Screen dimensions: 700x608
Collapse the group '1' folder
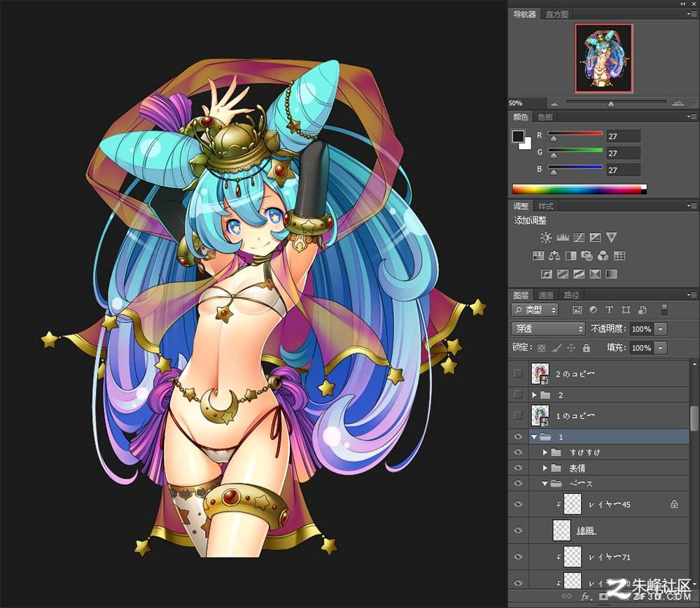(x=534, y=437)
